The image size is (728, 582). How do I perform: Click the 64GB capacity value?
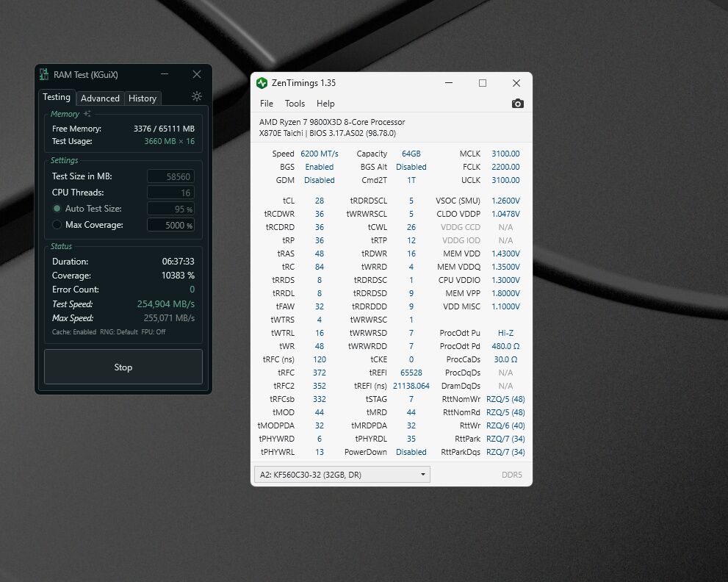pyautogui.click(x=411, y=154)
